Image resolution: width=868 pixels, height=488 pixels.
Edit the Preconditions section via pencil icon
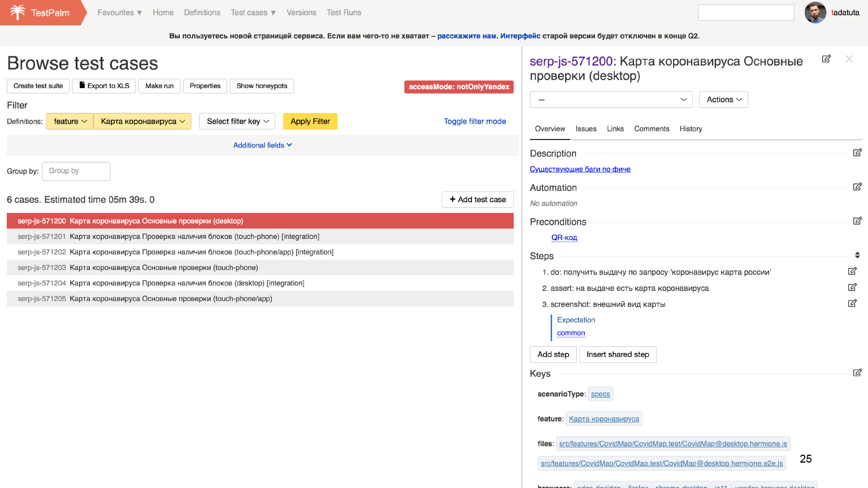pos(857,221)
